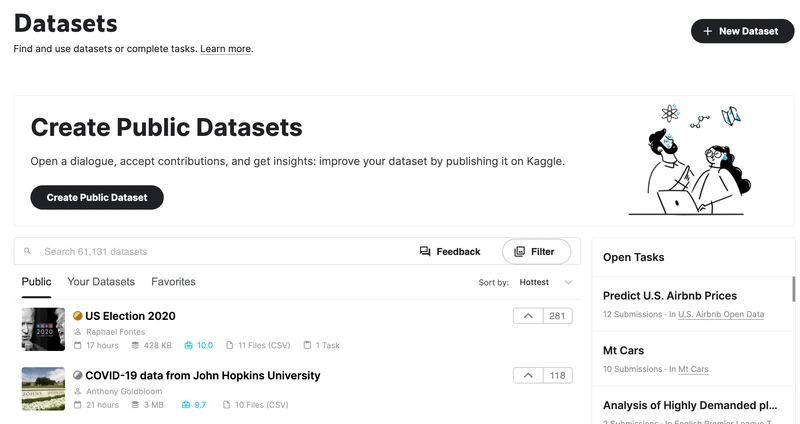Image resolution: width=800 pixels, height=424 pixels.
Task: Click the usability score icon showing 9.7
Action: [x=186, y=405]
